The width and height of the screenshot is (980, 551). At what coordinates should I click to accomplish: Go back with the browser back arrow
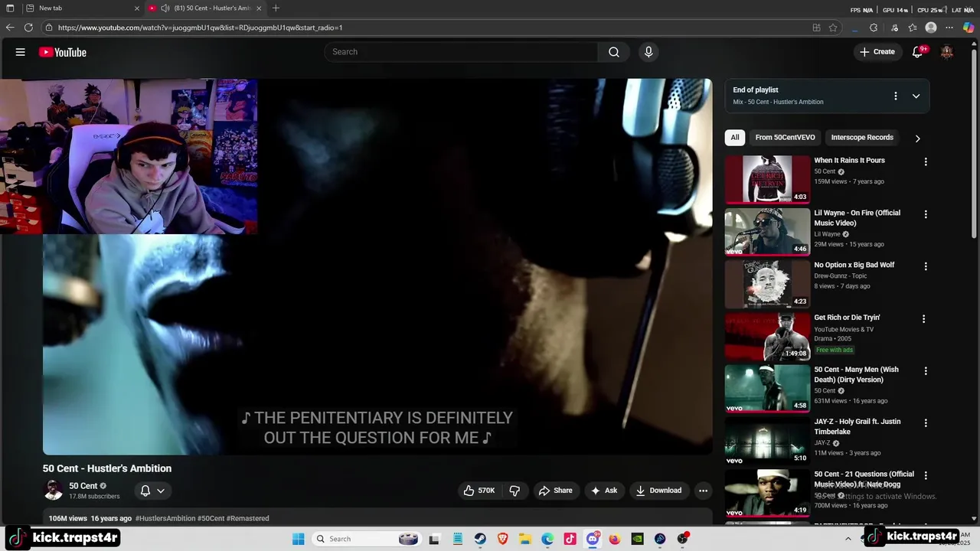coord(9,28)
